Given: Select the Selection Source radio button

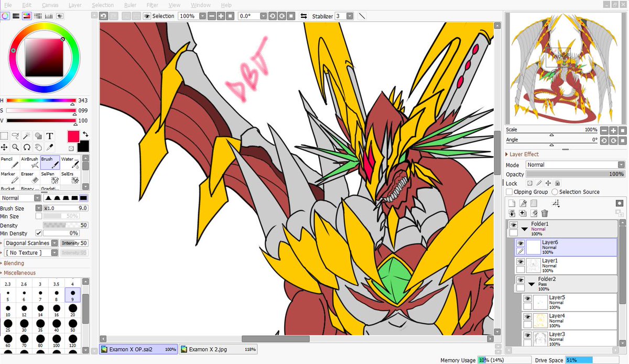Looking at the screenshot, I should pos(555,192).
